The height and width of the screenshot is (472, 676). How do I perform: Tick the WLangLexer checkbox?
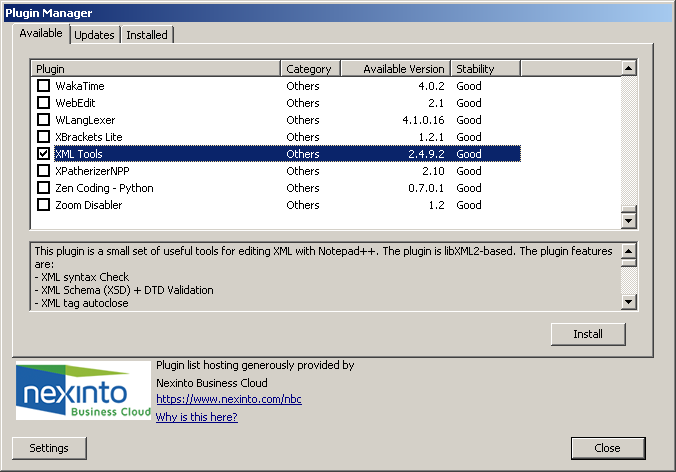(44, 120)
